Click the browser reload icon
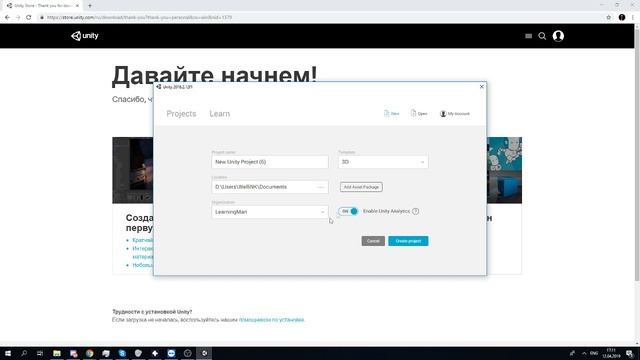 click(x=29, y=17)
